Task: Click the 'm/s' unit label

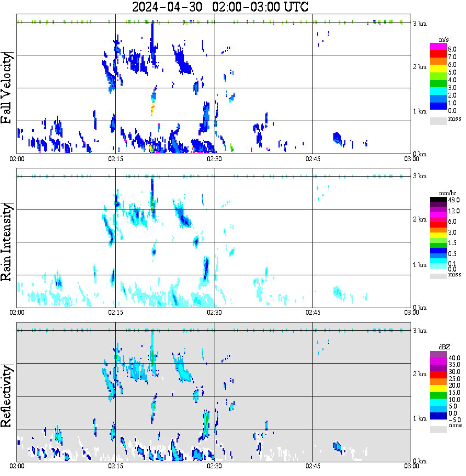Action: [x=444, y=40]
